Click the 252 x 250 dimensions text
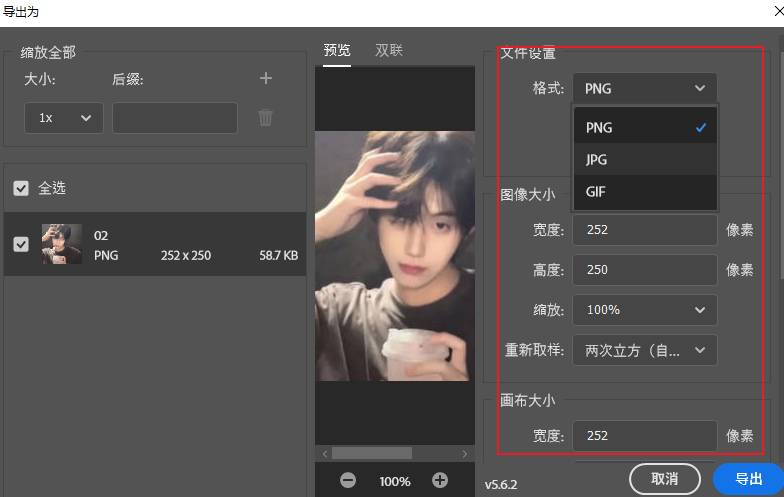This screenshot has width=784, height=497. pyautogui.click(x=186, y=256)
